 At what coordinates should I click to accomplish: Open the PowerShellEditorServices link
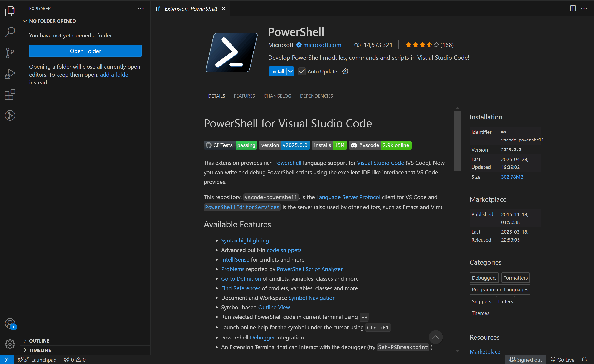[x=242, y=207]
